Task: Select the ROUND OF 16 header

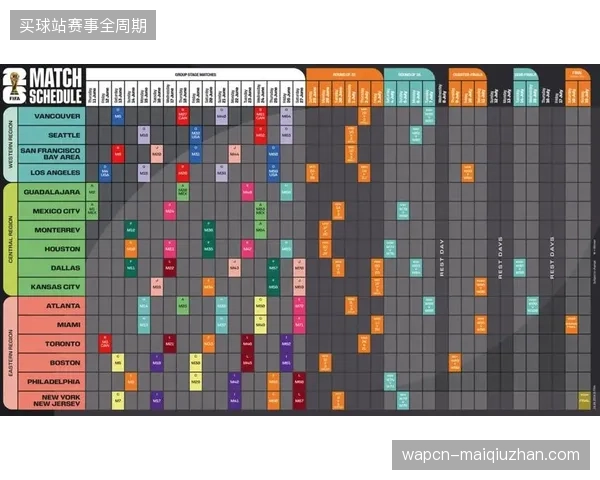Action: click(x=409, y=75)
